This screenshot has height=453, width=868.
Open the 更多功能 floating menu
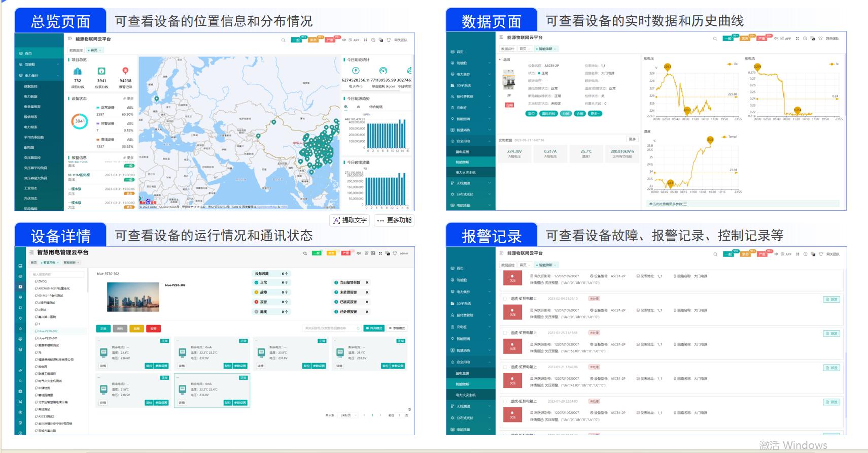click(394, 220)
